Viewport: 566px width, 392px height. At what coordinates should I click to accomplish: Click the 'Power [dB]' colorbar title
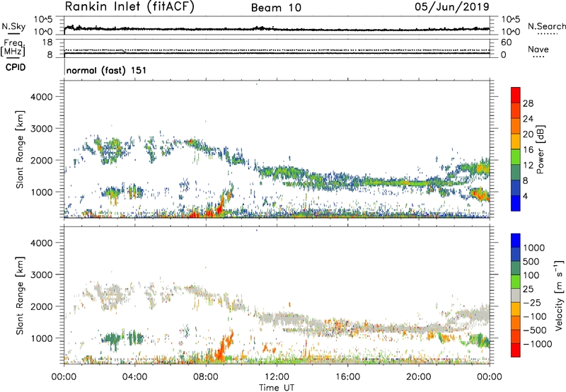point(540,149)
